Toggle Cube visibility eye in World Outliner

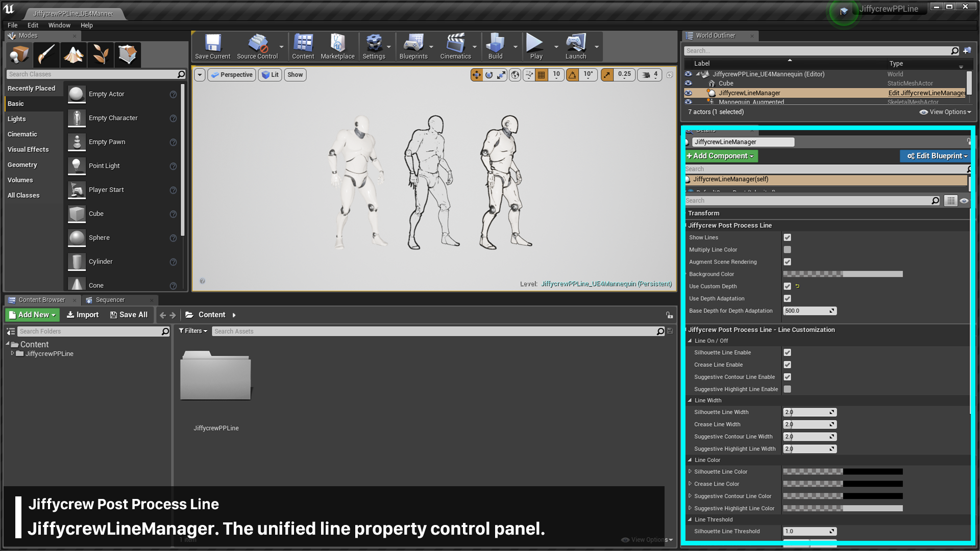688,83
